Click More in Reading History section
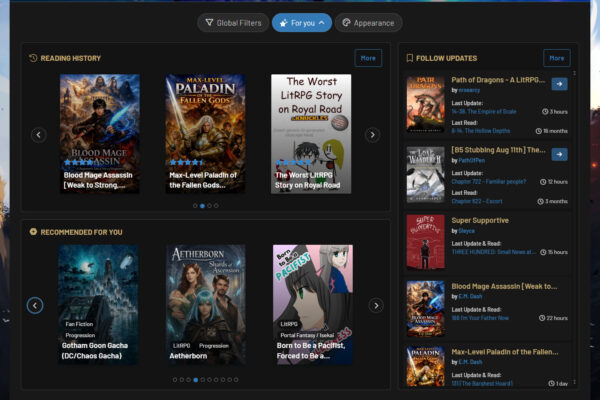600x400 pixels. click(x=368, y=58)
